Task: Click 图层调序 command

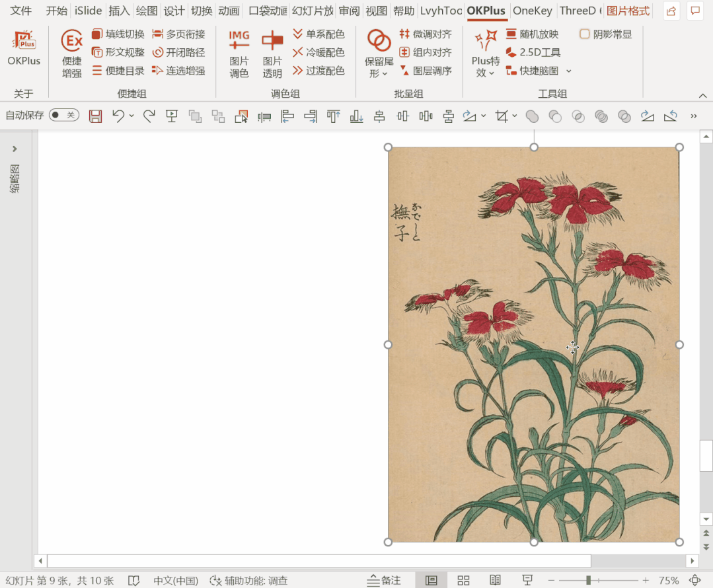Action: (x=426, y=71)
